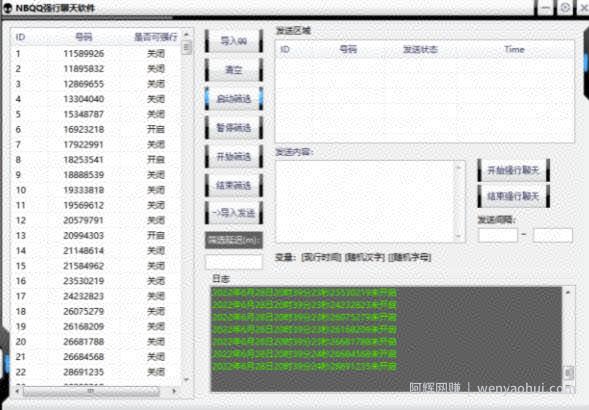Click ID 21 in the number list
Viewport: 589px width, 410px height.
21,357
